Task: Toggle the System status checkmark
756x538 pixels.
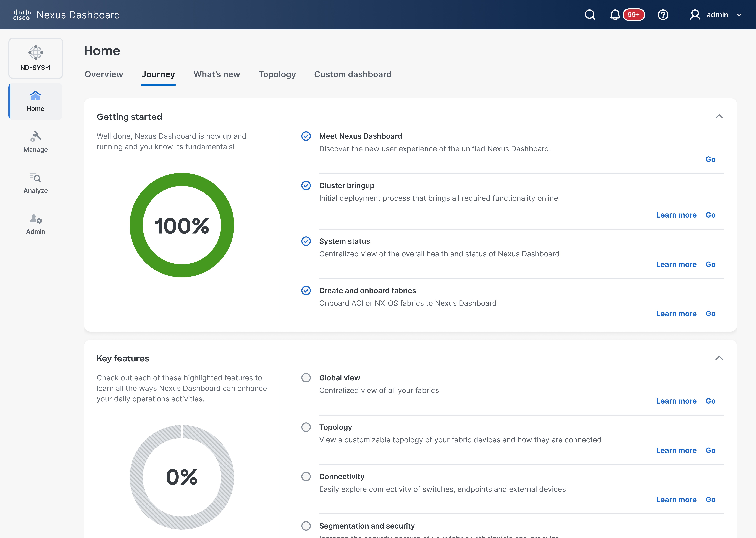Action: pyautogui.click(x=306, y=241)
